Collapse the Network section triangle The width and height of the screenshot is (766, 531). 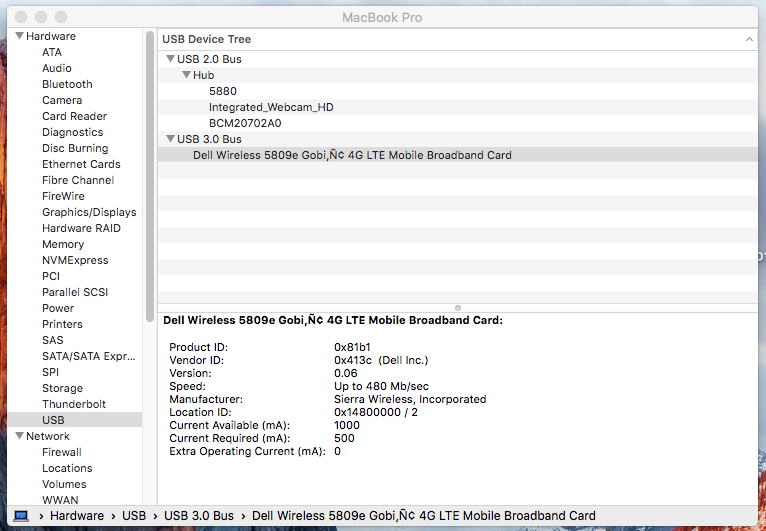pyautogui.click(x=19, y=437)
